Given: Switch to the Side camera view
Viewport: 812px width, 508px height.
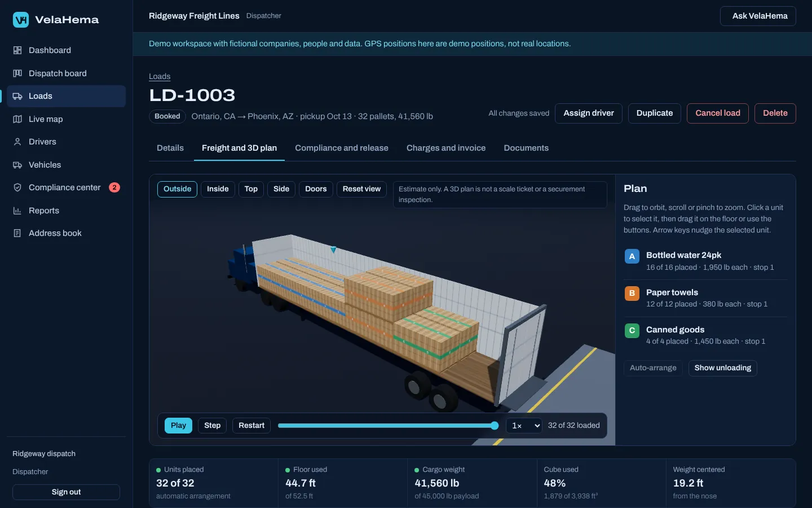Looking at the screenshot, I should tap(281, 189).
